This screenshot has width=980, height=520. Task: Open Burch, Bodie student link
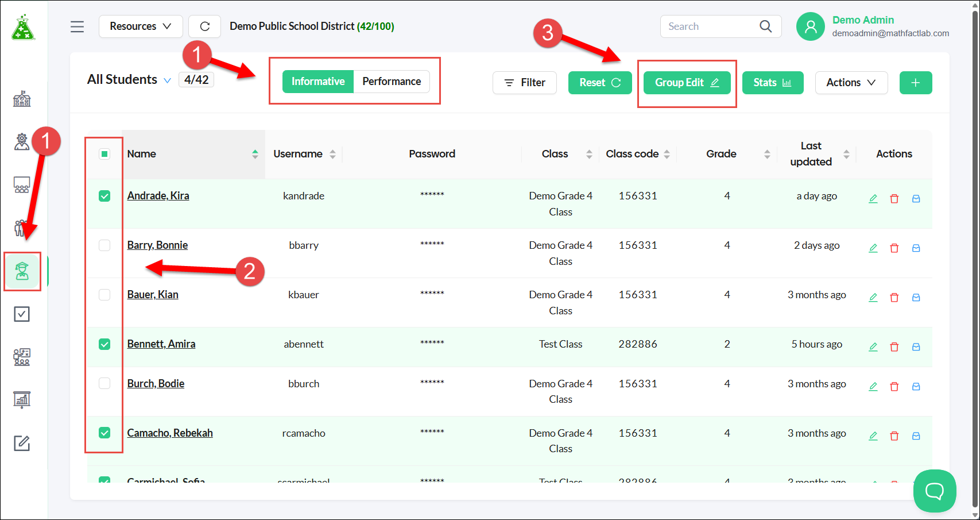coord(156,383)
